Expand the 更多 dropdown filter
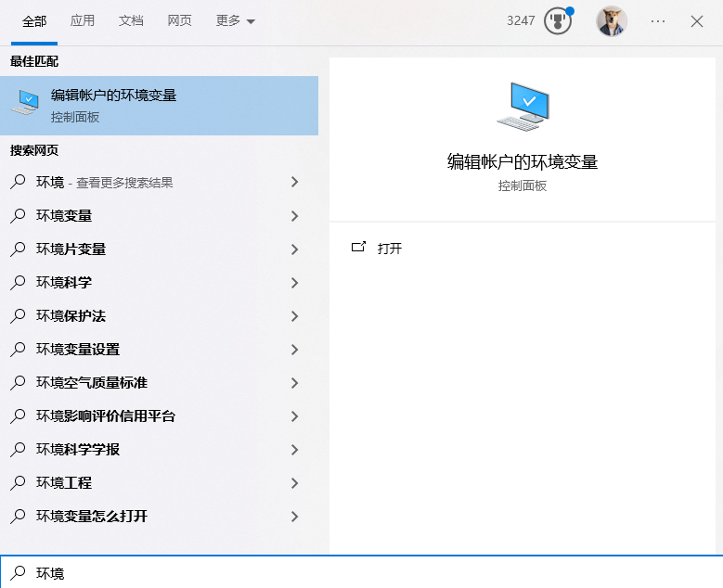This screenshot has height=588, width=723. pos(235,21)
